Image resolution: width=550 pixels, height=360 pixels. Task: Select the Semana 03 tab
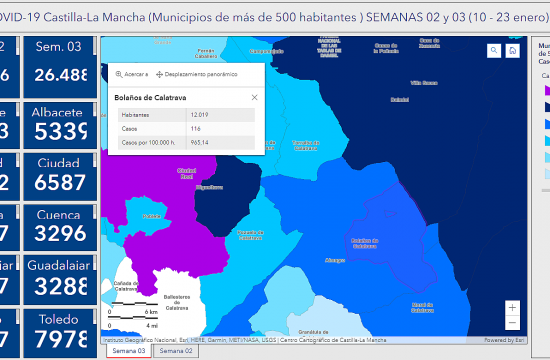click(129, 351)
